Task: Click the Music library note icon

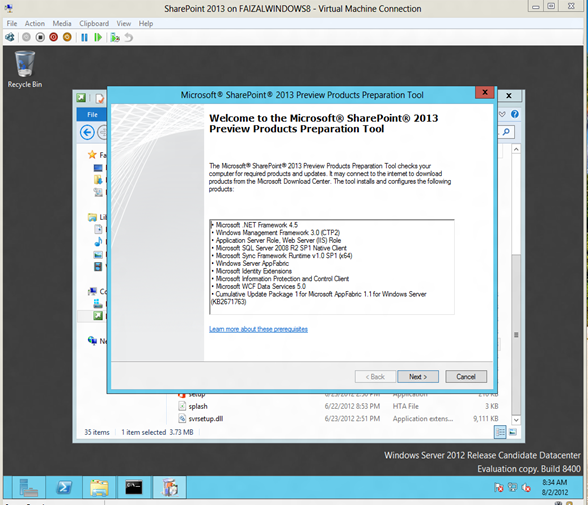Action: [x=98, y=242]
